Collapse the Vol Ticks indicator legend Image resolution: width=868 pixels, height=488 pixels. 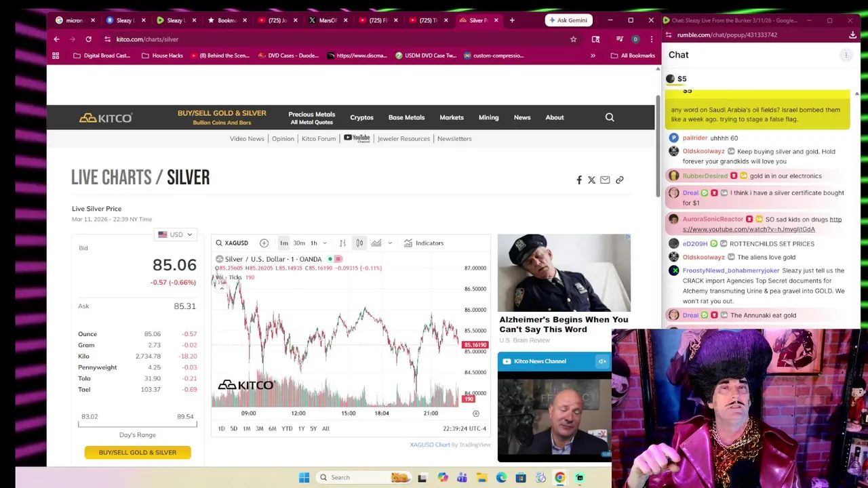pos(221,288)
